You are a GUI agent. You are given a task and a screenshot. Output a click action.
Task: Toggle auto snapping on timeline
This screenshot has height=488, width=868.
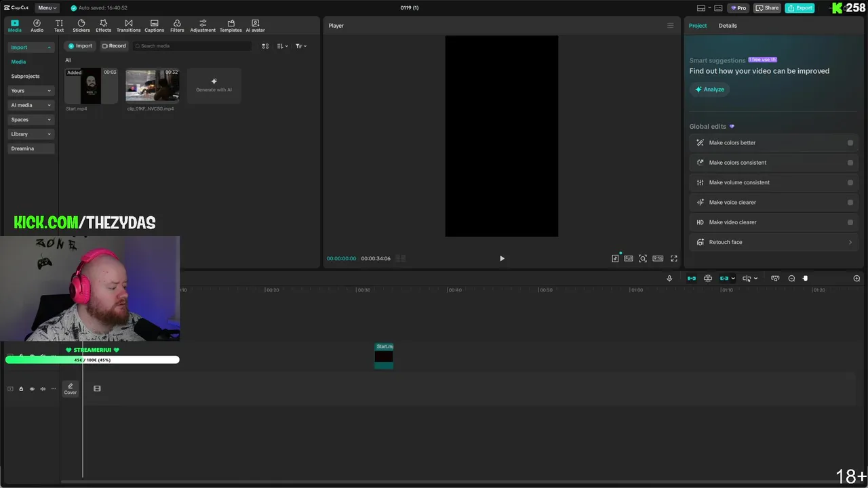(x=708, y=279)
